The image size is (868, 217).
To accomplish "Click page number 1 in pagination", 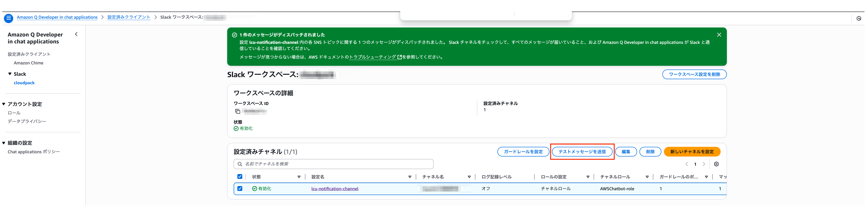I will coord(695,165).
